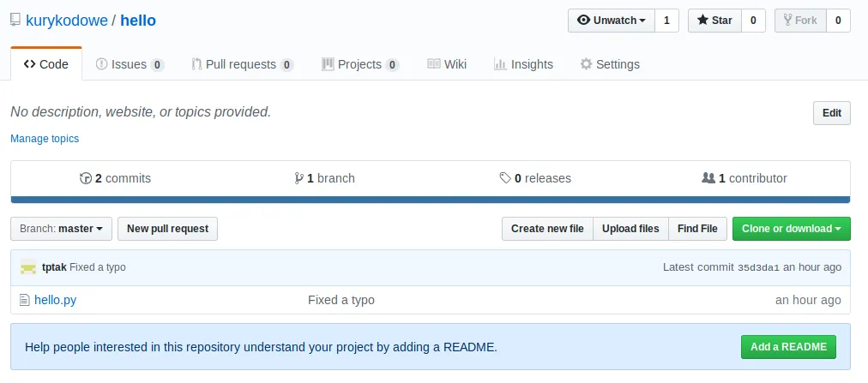Open the Issues tab
Image resolution: width=868 pixels, height=383 pixels.
click(x=130, y=64)
